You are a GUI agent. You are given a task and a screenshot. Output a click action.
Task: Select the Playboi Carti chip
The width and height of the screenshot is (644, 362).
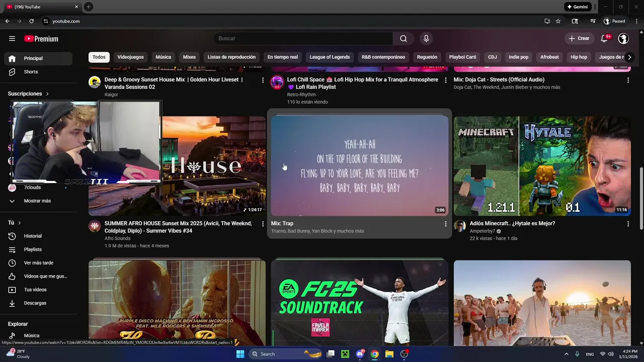coord(462,57)
